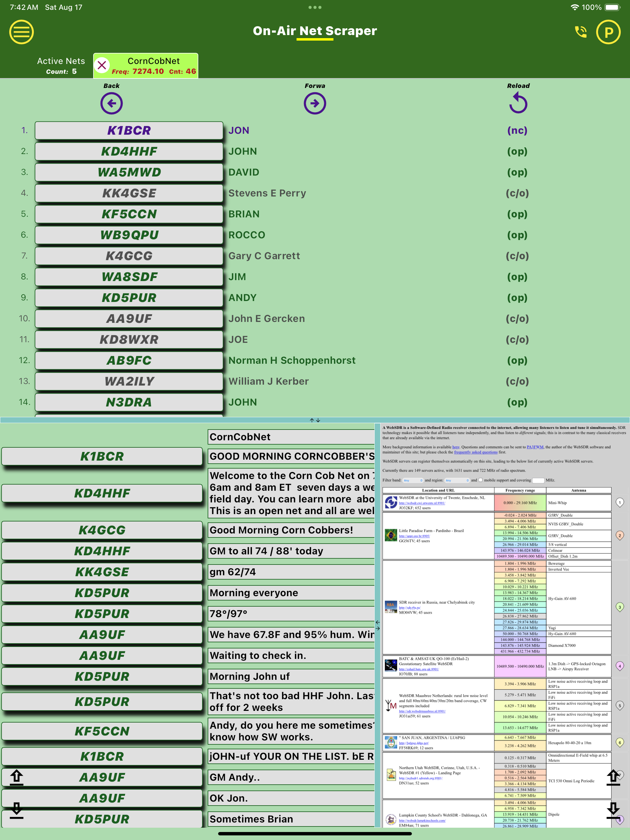The height and width of the screenshot is (840, 630).
Task: Jump to top of the WebSDR page
Action: tap(613, 777)
